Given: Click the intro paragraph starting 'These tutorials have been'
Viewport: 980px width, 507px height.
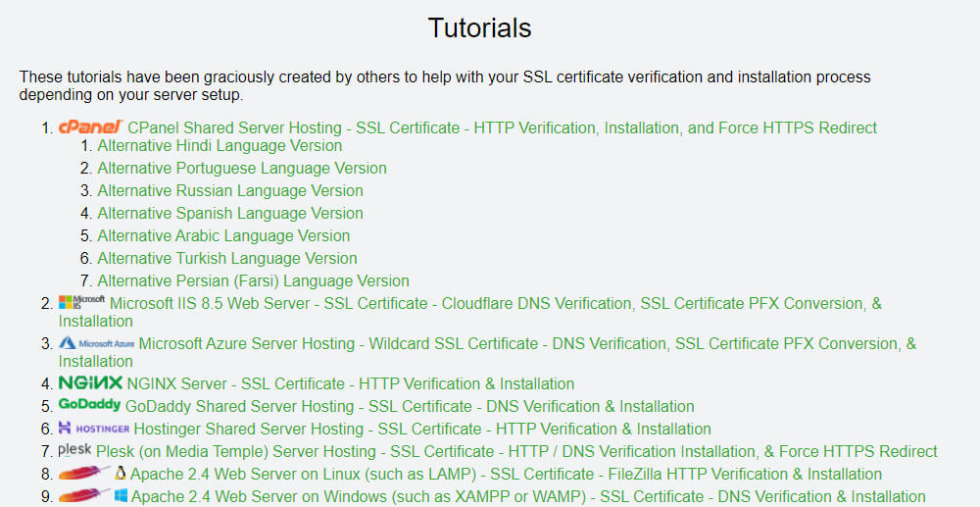Looking at the screenshot, I should click(x=445, y=86).
